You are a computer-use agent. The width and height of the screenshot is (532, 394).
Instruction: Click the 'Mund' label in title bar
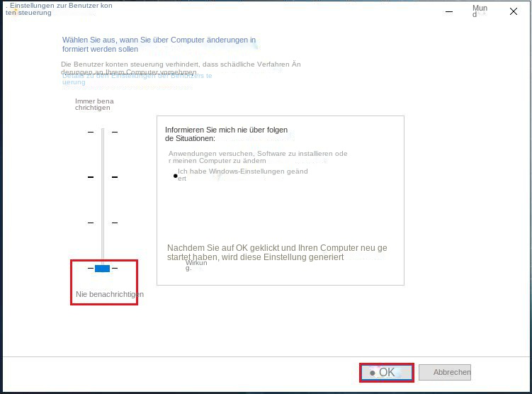(480, 11)
